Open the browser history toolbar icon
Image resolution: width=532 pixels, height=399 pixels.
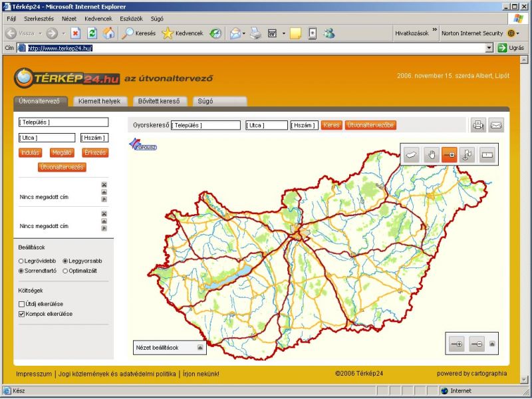coord(215,33)
